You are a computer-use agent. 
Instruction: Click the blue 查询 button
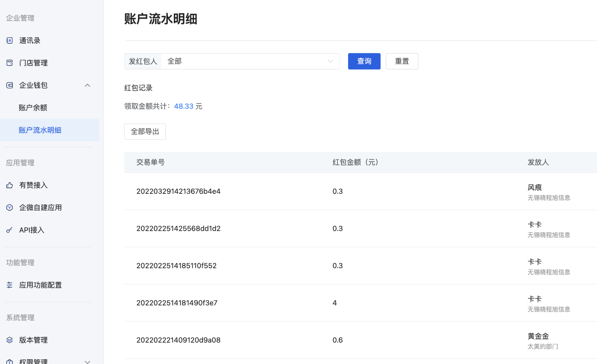tap(364, 61)
